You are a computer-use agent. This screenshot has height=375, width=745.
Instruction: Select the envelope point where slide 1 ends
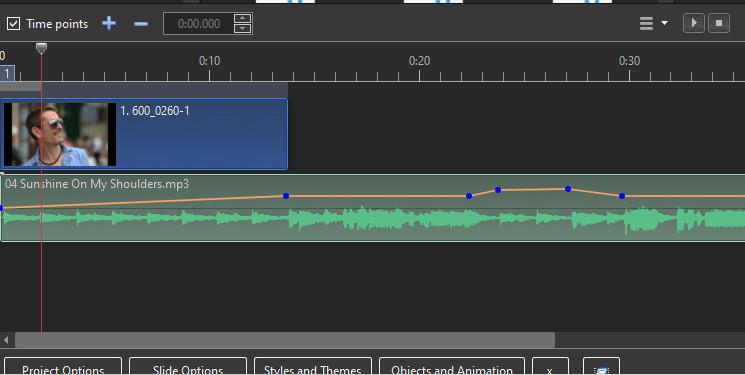coord(286,196)
